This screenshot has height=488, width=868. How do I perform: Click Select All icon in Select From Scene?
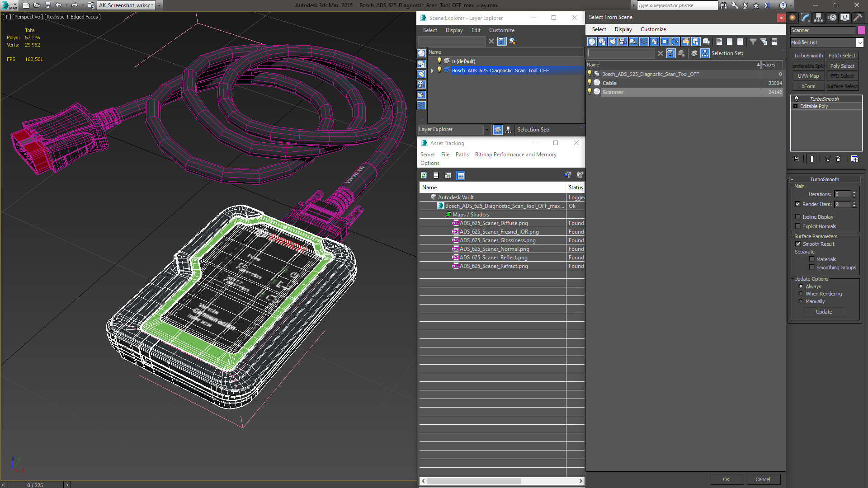point(719,42)
